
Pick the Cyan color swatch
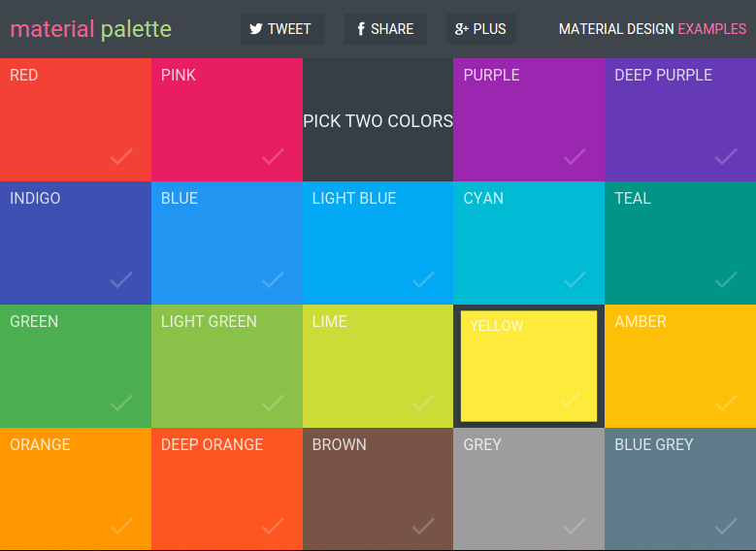click(528, 243)
